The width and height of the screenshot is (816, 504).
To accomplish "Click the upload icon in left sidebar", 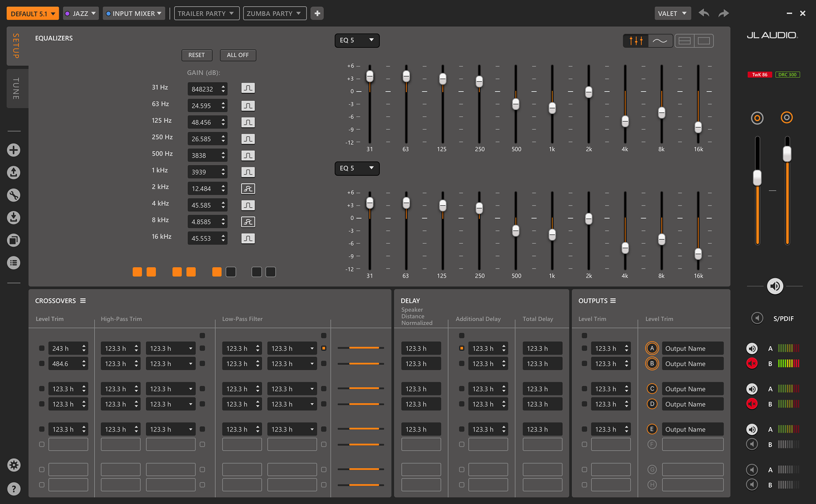I will click(x=14, y=173).
